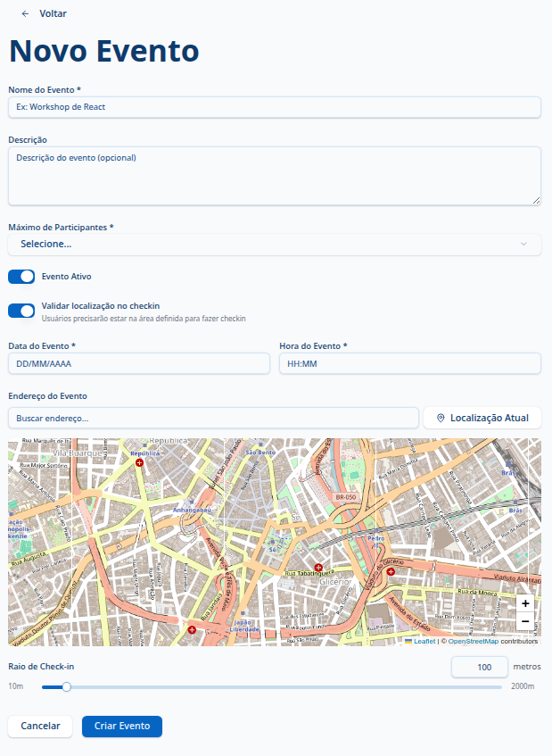Open the Máximo de Participantes dropdown
This screenshot has width=552, height=756.
point(275,245)
